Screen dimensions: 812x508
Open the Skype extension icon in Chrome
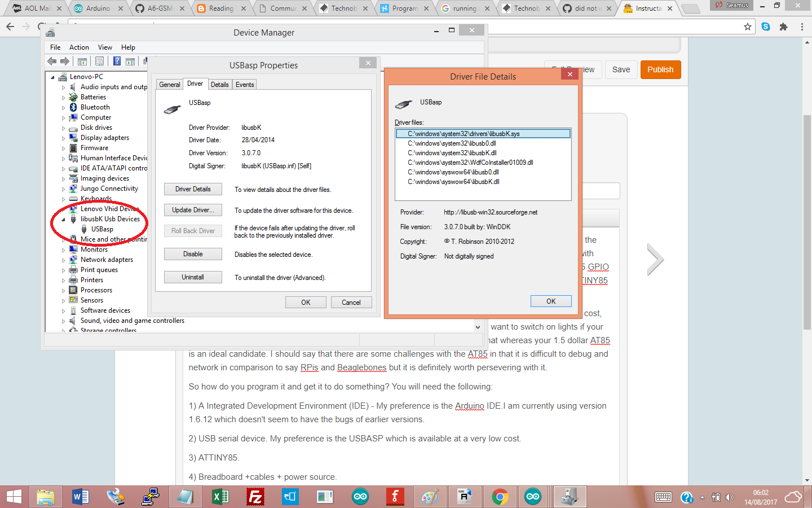pyautogui.click(x=766, y=27)
